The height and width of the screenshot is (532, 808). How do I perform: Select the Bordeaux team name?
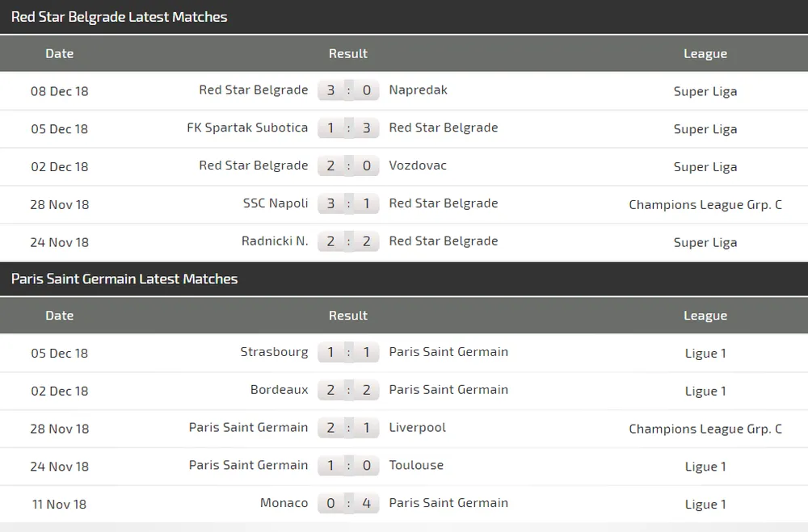pyautogui.click(x=279, y=390)
